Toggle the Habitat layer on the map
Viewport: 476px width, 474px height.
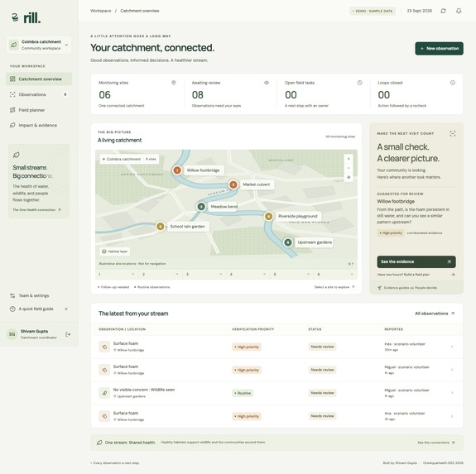(x=115, y=251)
